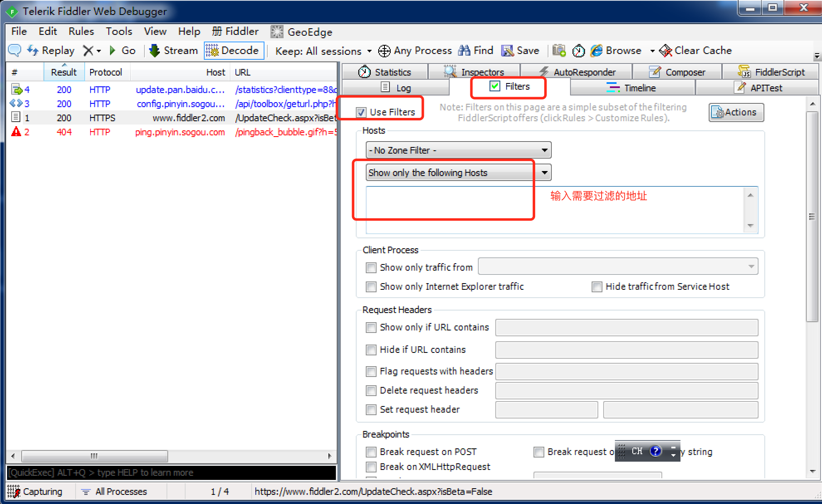
Task: Check Hide traffic from Service Host
Action: coord(597,286)
